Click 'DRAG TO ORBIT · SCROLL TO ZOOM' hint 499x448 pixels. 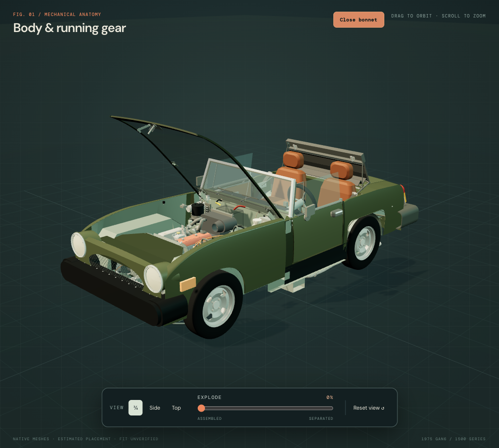pyautogui.click(x=439, y=16)
